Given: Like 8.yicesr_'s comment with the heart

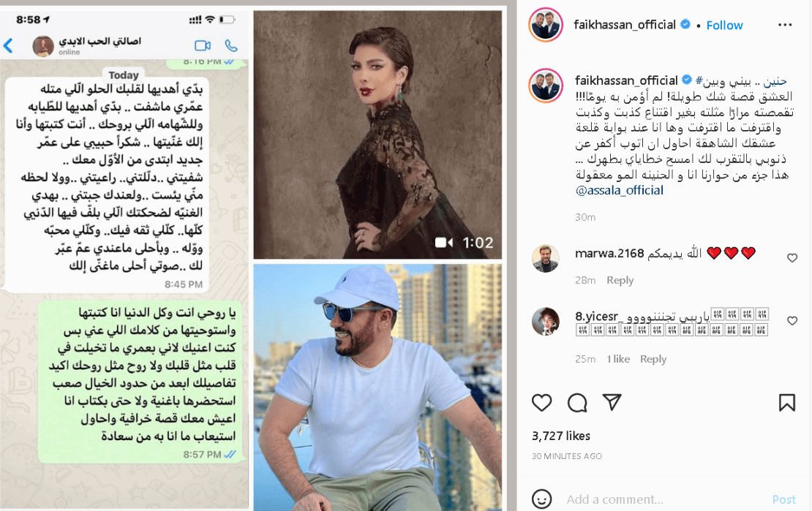Looking at the screenshot, I should coord(792,321).
